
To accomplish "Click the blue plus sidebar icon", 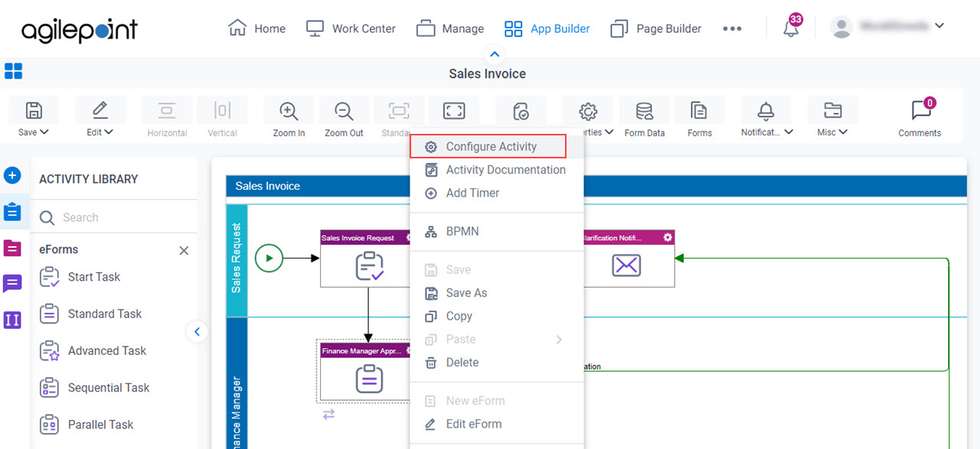I will 12,175.
